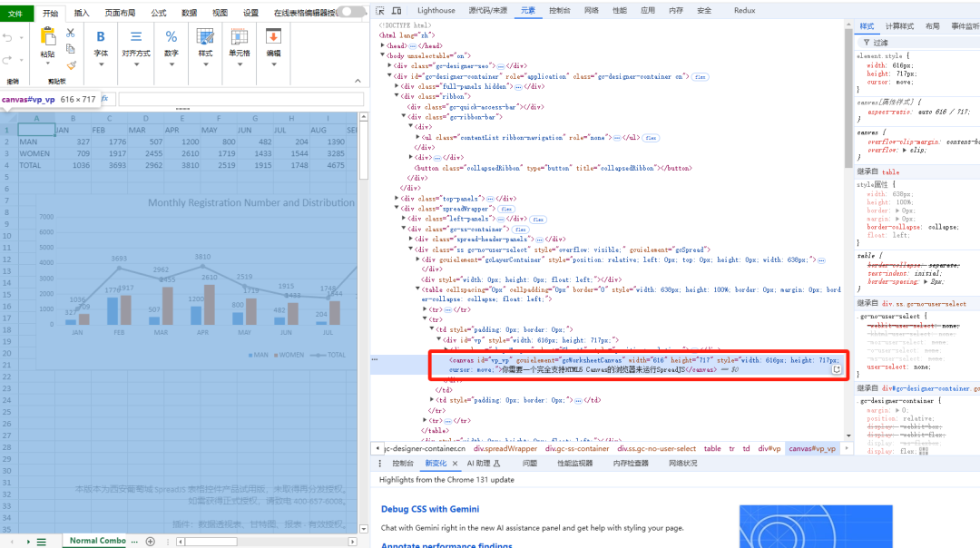Screen dimensions: 980x548
Task: Click the Editing down-arrow icon
Action: 273,37
